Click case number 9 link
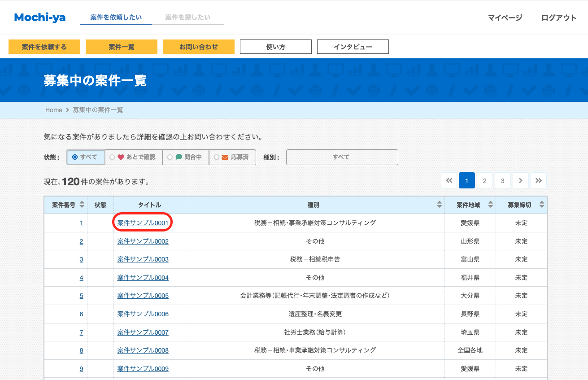588x380 pixels. (81, 369)
